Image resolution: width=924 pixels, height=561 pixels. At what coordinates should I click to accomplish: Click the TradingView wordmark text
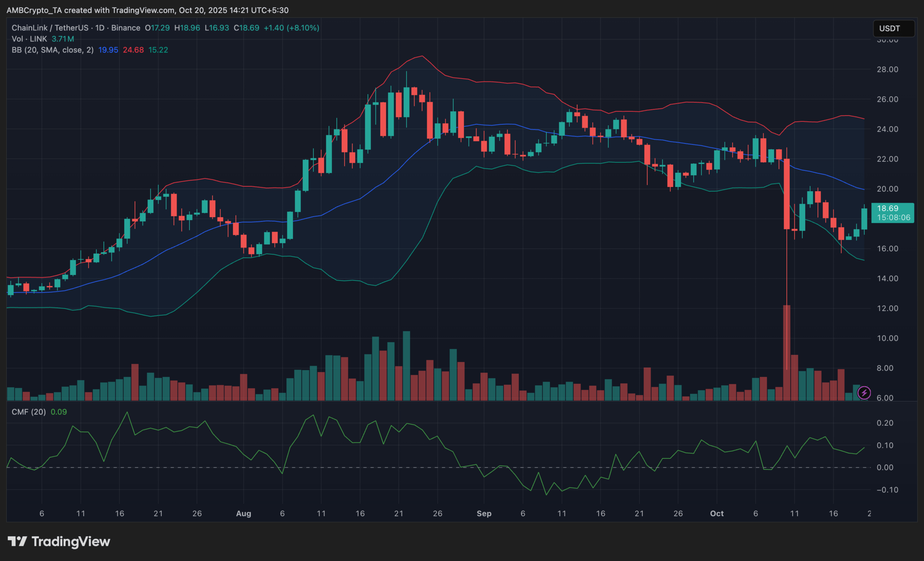pos(71,541)
